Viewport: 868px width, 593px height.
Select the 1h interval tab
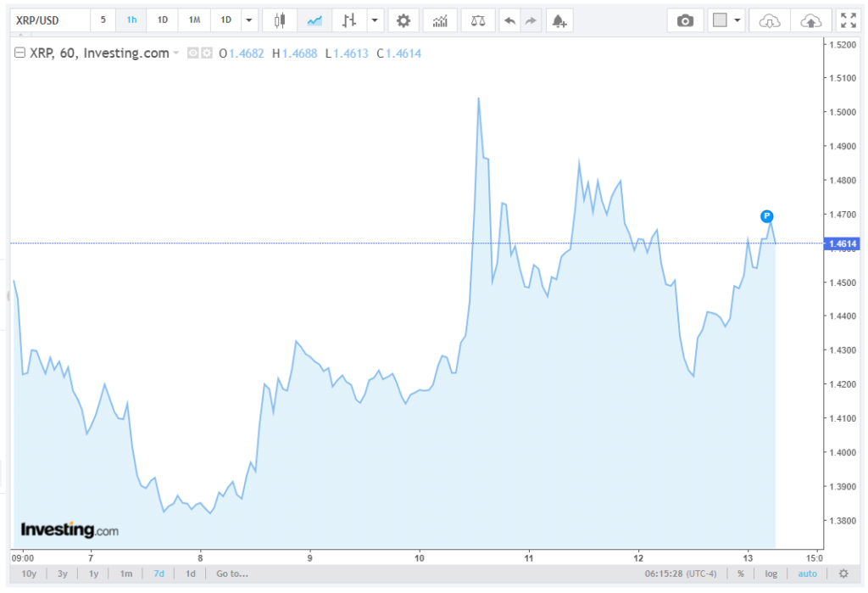pyautogui.click(x=131, y=20)
